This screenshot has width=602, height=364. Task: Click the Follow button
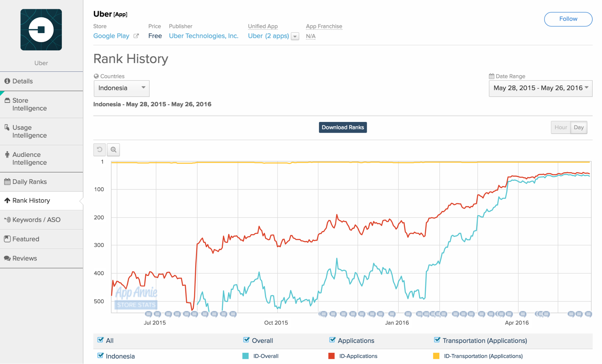[x=568, y=19]
